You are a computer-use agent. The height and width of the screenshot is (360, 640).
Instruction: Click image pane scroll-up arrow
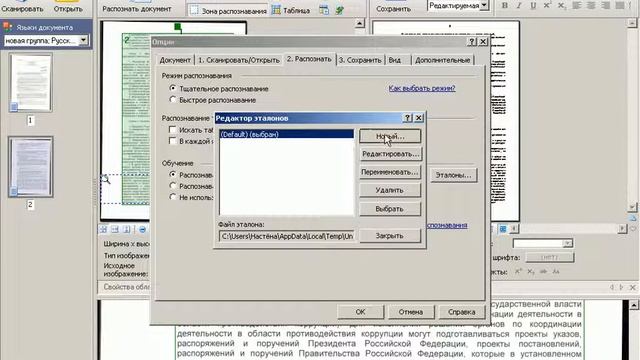pyautogui.click(x=360, y=23)
